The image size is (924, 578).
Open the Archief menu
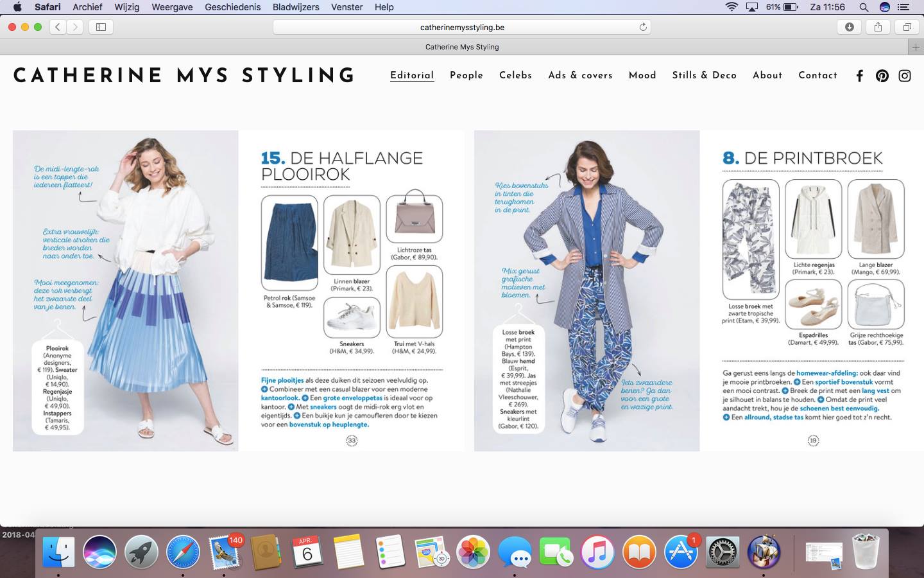pos(87,7)
